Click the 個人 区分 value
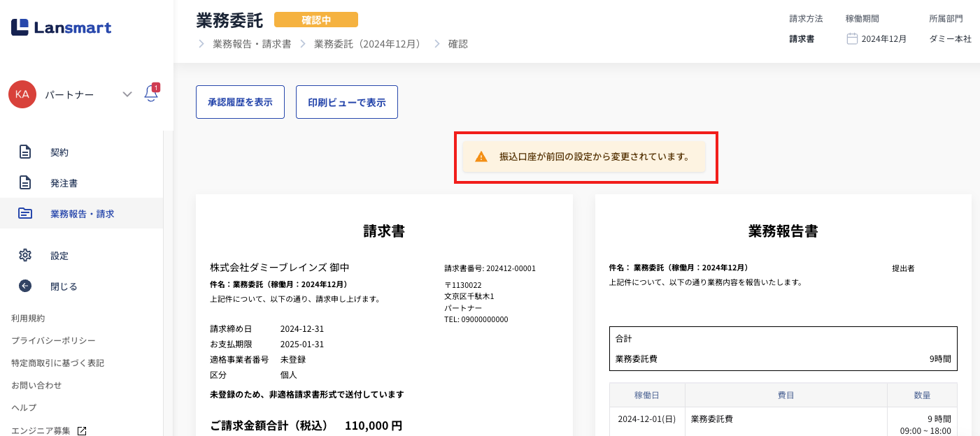 pyautogui.click(x=289, y=375)
